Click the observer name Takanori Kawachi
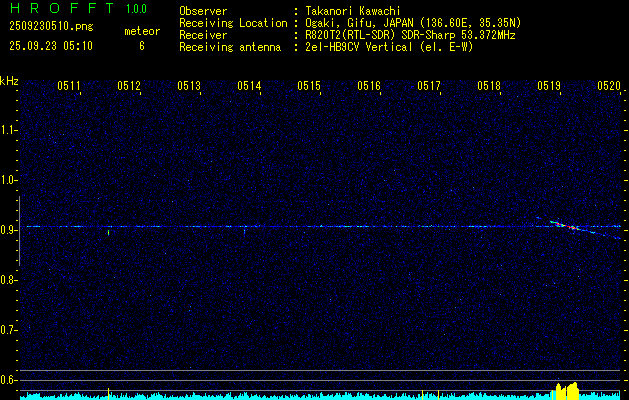 (353, 11)
